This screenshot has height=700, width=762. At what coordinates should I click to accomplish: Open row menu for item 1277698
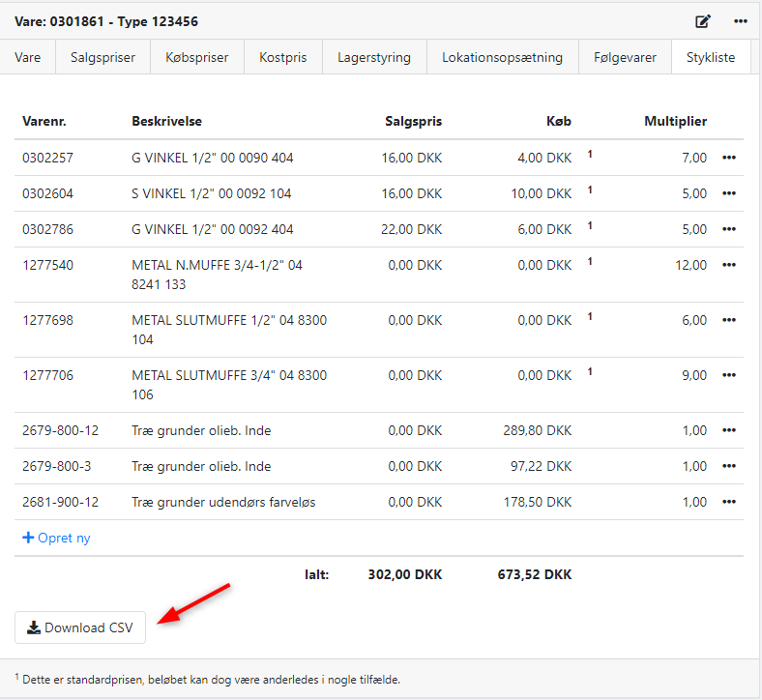coord(729,320)
